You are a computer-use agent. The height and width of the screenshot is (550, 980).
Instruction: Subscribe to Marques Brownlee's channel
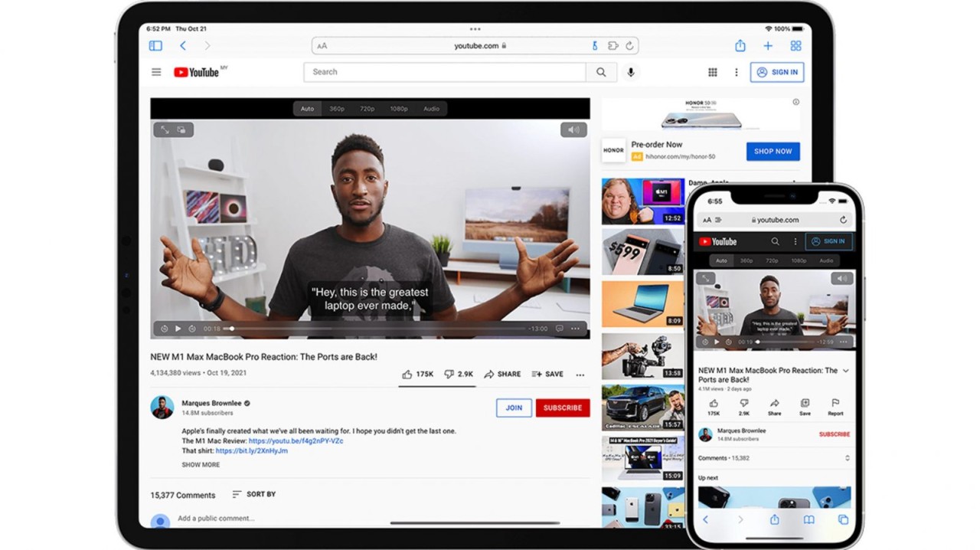pos(563,408)
